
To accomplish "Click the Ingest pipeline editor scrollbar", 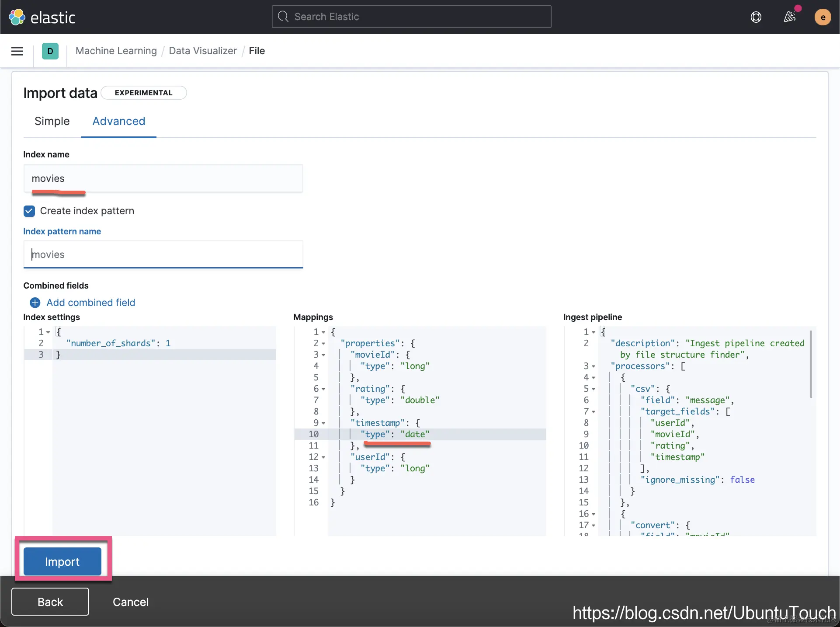I will [x=811, y=364].
